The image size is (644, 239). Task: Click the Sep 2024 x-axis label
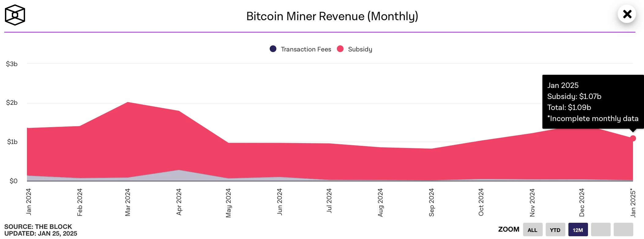click(431, 202)
